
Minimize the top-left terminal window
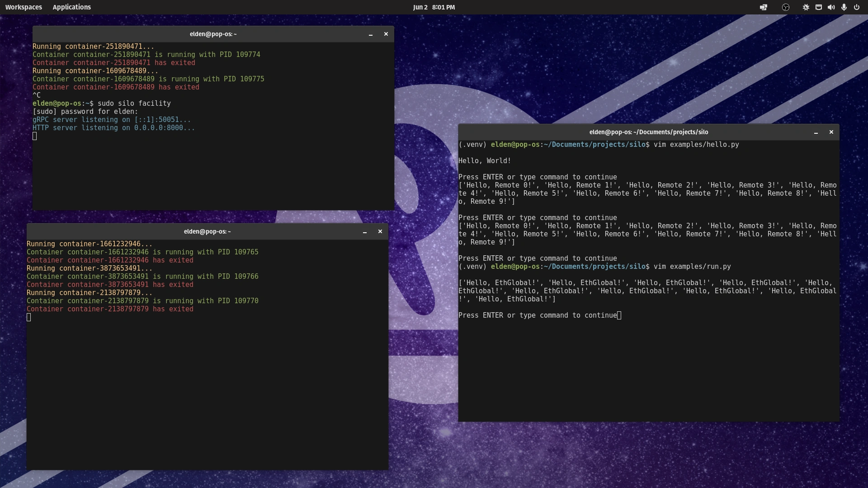coord(371,34)
